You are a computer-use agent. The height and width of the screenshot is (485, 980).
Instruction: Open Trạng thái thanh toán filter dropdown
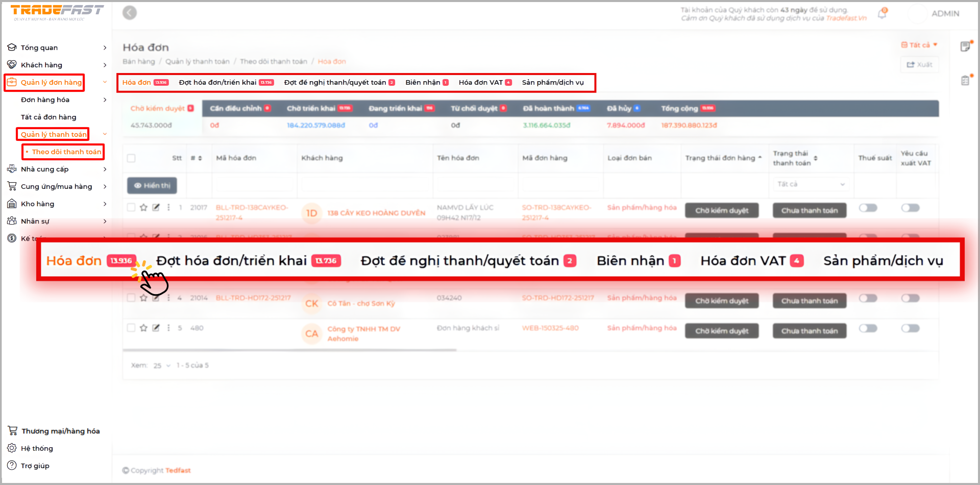(x=810, y=184)
